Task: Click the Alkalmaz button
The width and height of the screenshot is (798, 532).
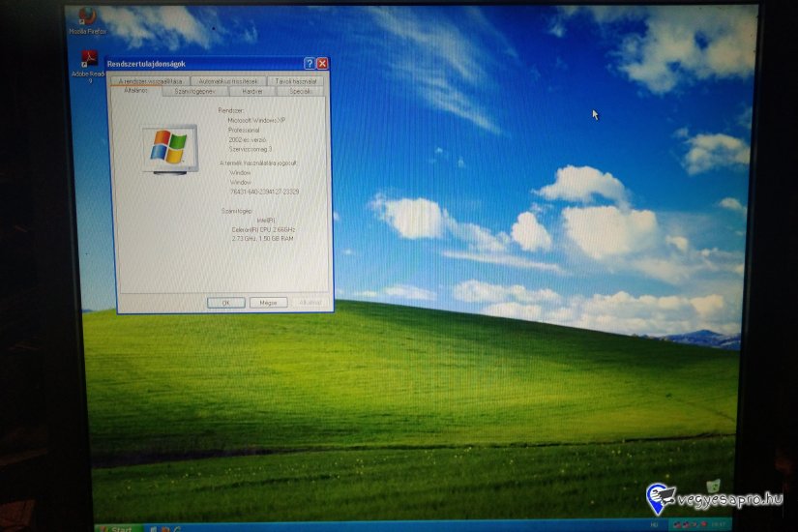Action: pyautogui.click(x=310, y=302)
